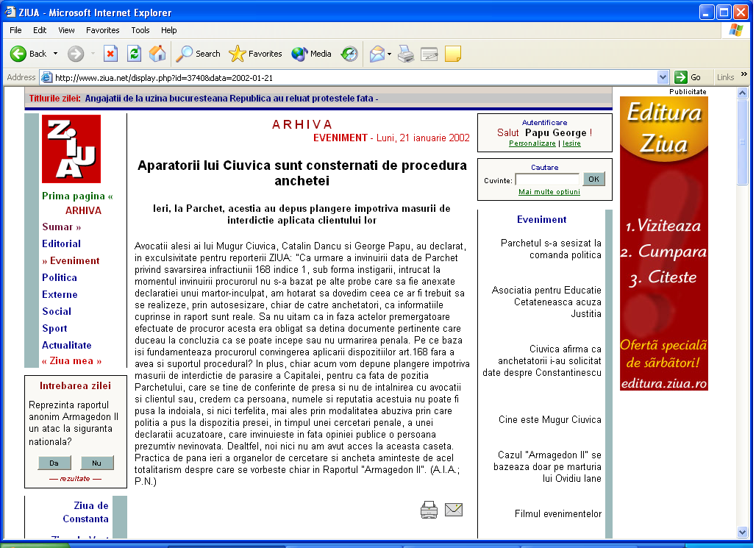The height and width of the screenshot is (548, 756).
Task: Click the Windows flag logo in menu bar
Action: point(735,30)
